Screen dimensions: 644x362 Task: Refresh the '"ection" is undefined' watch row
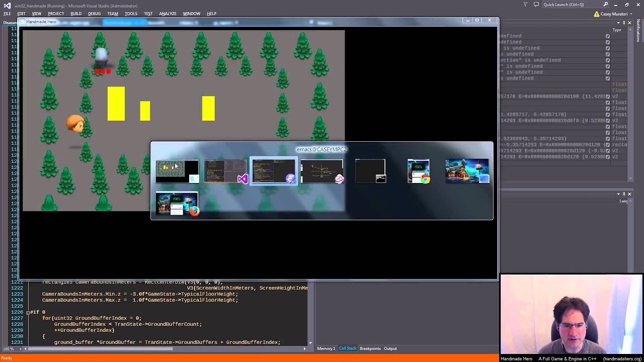point(608,60)
